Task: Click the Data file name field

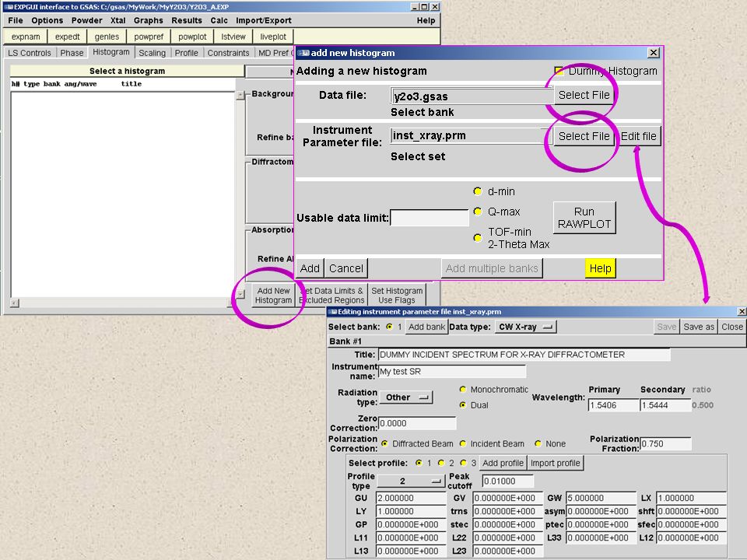Action: [x=472, y=96]
